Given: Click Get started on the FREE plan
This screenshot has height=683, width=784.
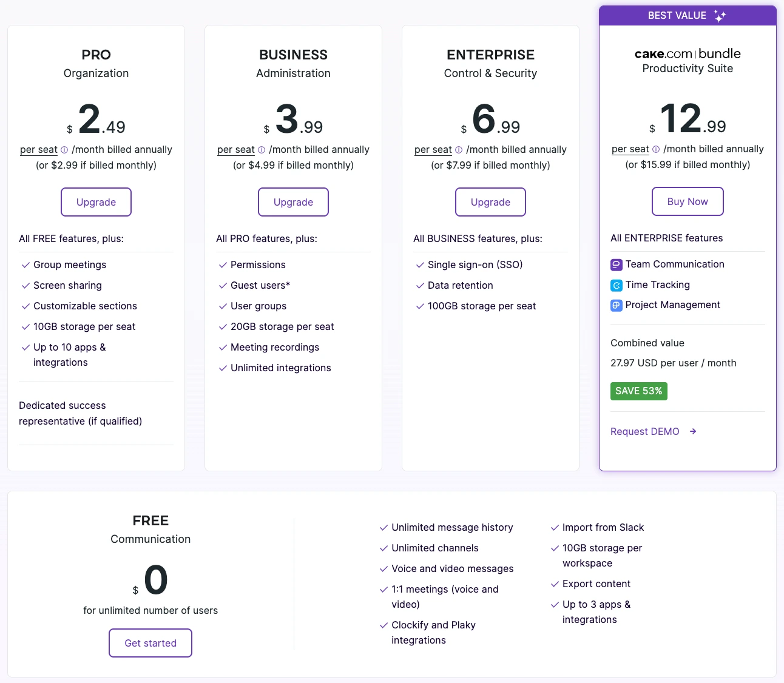Looking at the screenshot, I should pos(150,643).
